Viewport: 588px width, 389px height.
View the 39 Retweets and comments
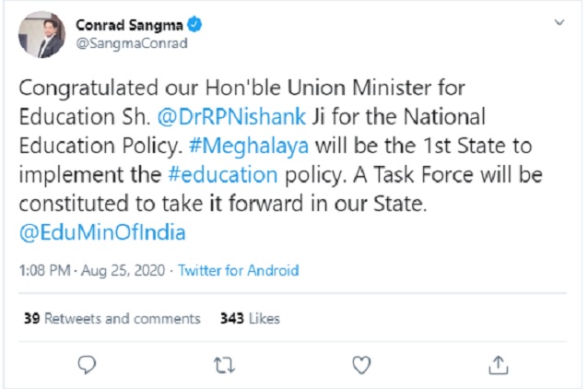point(112,318)
